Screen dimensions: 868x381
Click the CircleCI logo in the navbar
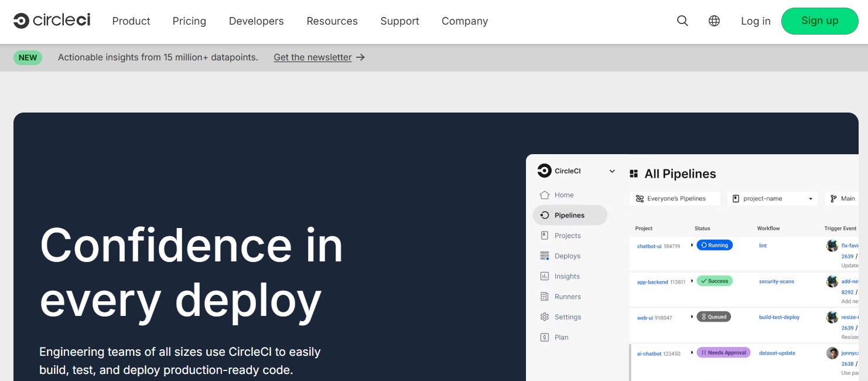52,19
